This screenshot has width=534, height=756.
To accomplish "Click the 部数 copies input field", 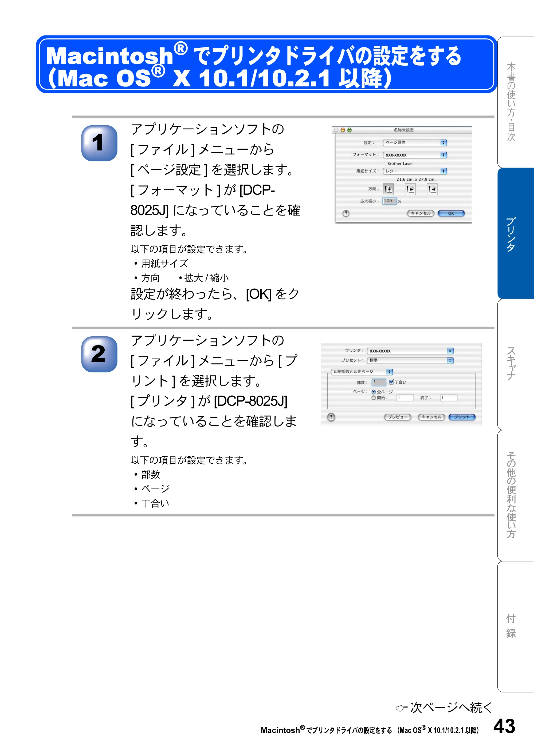I will (379, 382).
